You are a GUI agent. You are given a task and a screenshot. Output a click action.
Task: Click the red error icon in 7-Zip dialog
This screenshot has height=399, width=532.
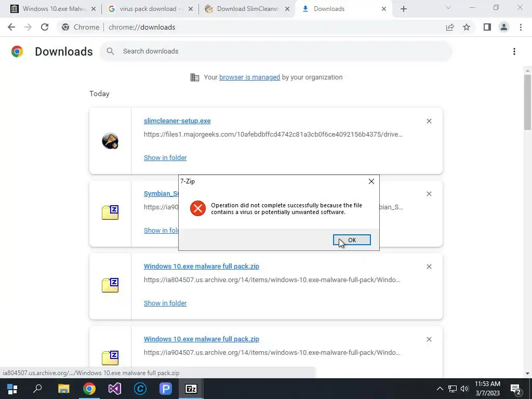point(198,208)
